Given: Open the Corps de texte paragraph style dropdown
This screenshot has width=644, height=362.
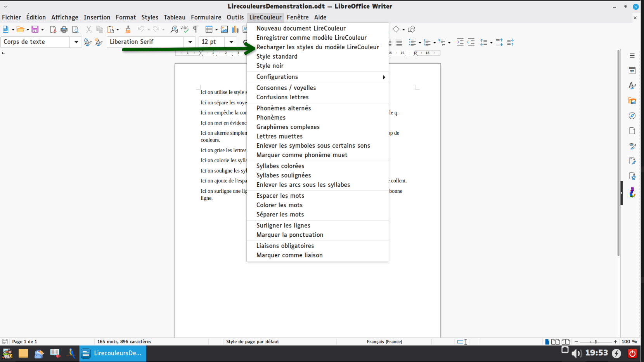Looking at the screenshot, I should pyautogui.click(x=76, y=42).
